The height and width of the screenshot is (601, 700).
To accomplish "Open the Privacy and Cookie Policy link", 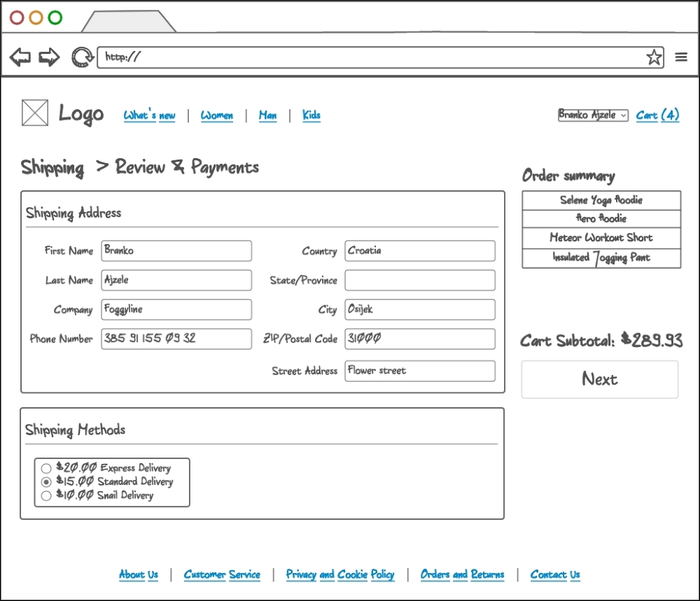I will [339, 574].
